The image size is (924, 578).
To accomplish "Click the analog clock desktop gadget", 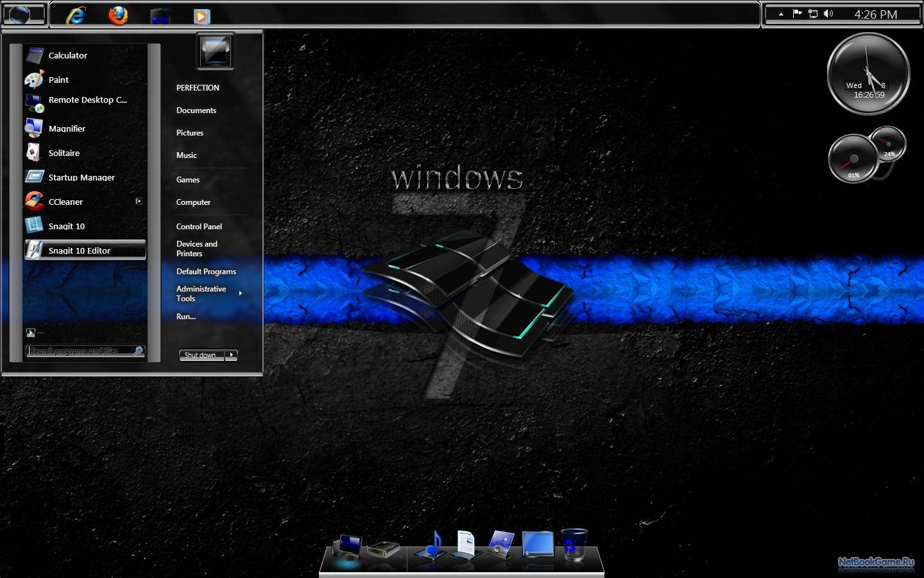I will 868,74.
